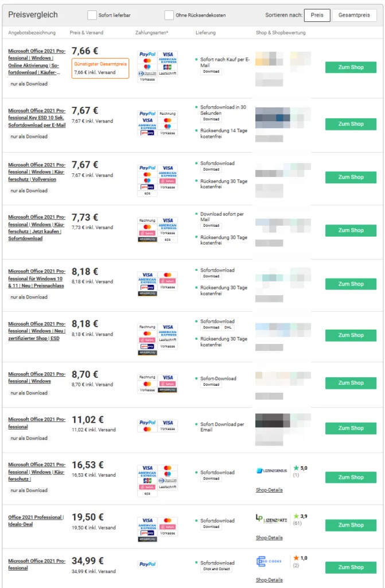The image size is (385, 588).
Task: Open the 'Office 2021 Professional | Idealo-Deal' link
Action: pyautogui.click(x=36, y=521)
